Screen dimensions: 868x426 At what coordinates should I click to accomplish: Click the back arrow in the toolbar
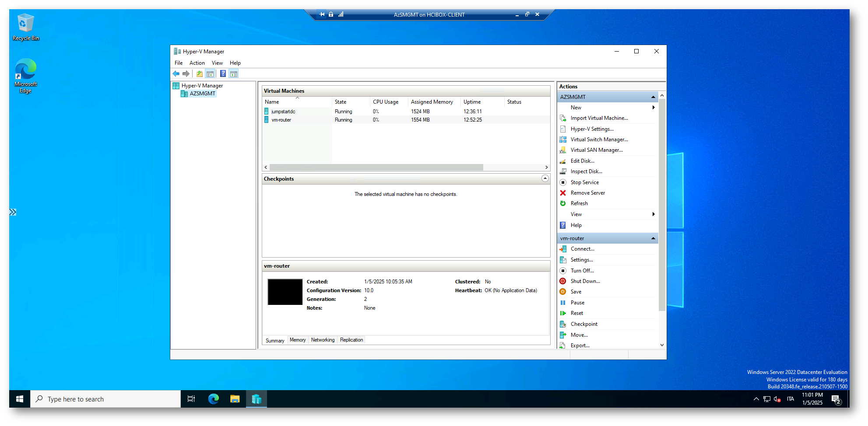click(x=176, y=74)
